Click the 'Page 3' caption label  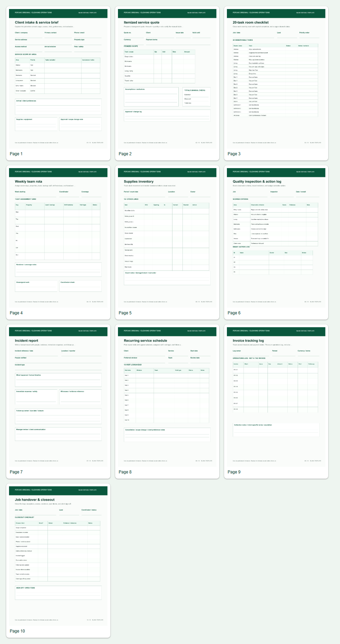click(234, 154)
